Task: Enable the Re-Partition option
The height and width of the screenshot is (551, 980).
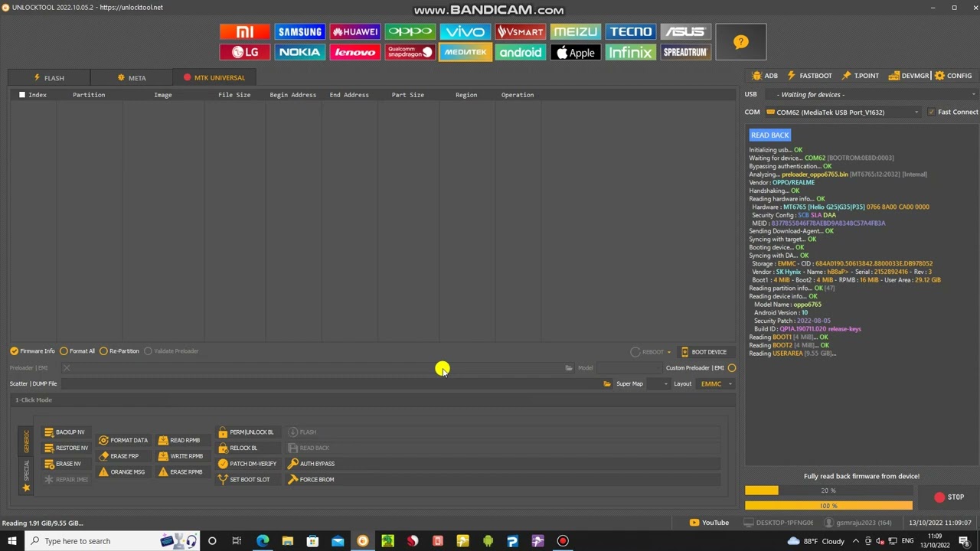Action: coord(119,351)
